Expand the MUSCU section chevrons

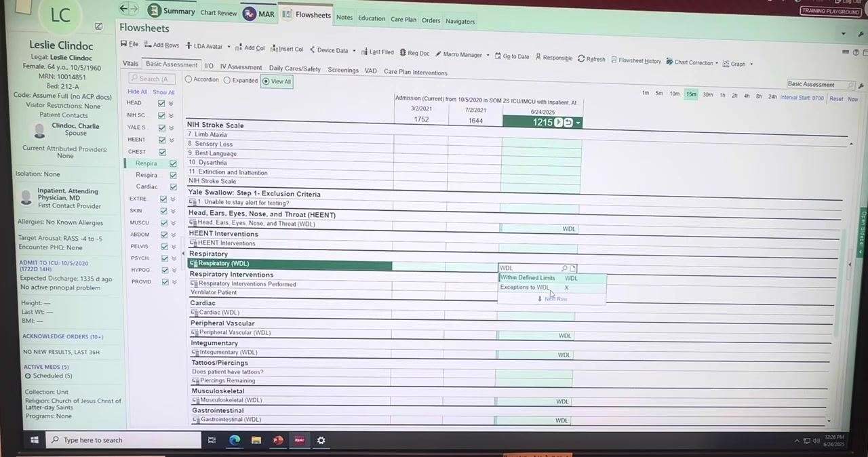click(173, 222)
